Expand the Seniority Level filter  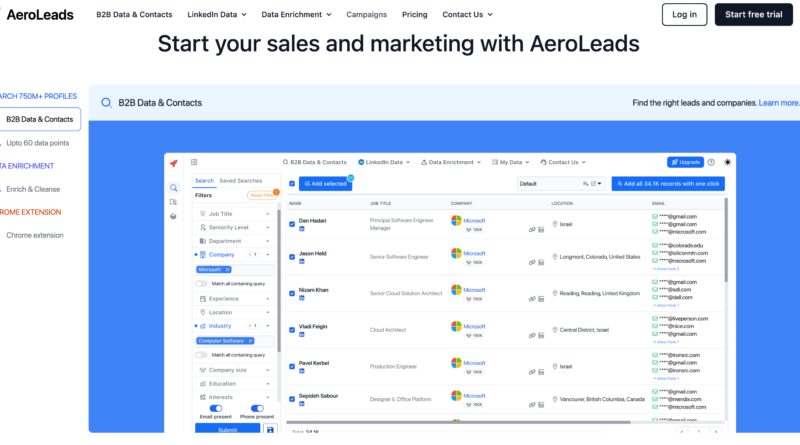coord(235,227)
